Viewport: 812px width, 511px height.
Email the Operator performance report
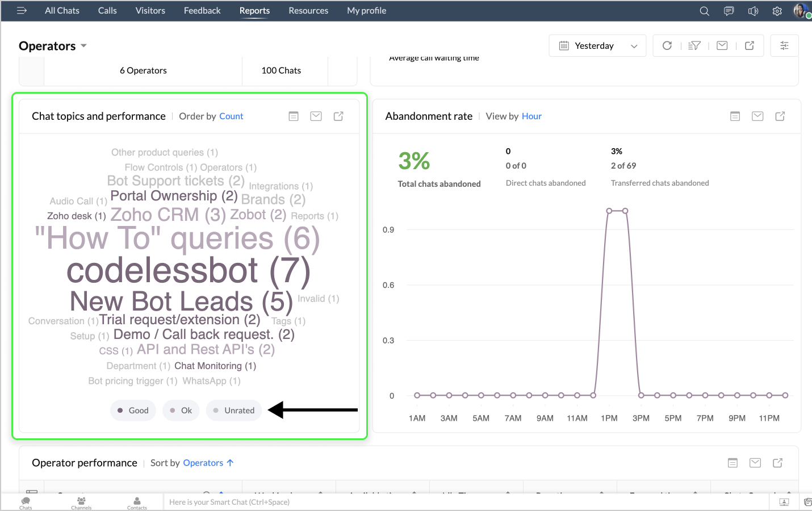pyautogui.click(x=755, y=463)
